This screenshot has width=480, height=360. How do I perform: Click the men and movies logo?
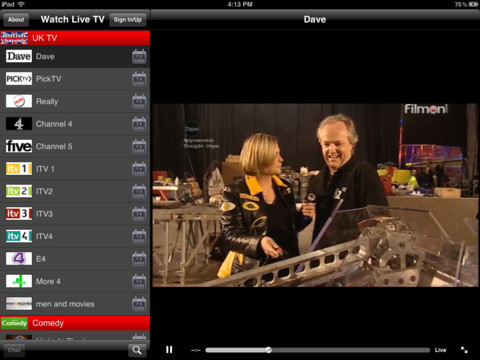19,304
